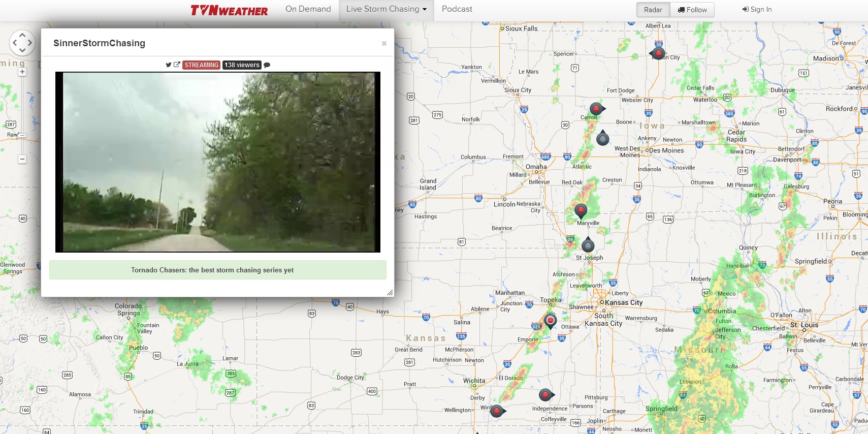Click the Colorado Springs label on map
Image resolution: width=868 pixels, height=434 pixels.
128,309
